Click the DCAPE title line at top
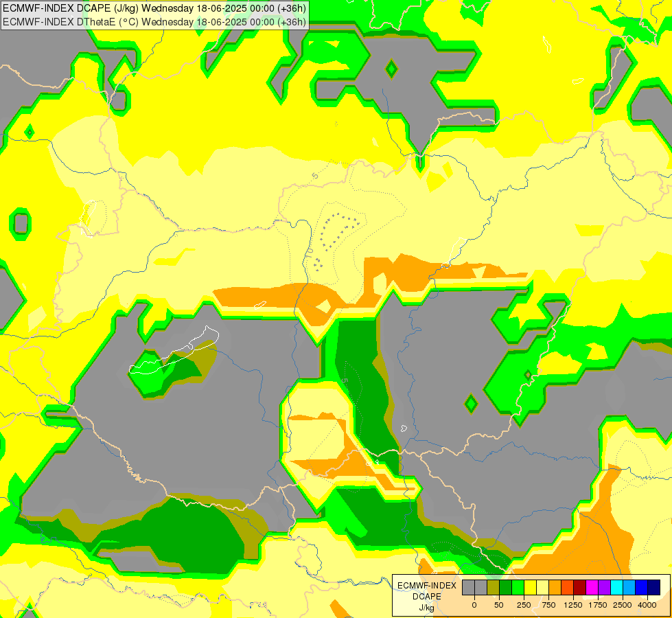Viewport: 672px width, 618px height. tap(154, 8)
